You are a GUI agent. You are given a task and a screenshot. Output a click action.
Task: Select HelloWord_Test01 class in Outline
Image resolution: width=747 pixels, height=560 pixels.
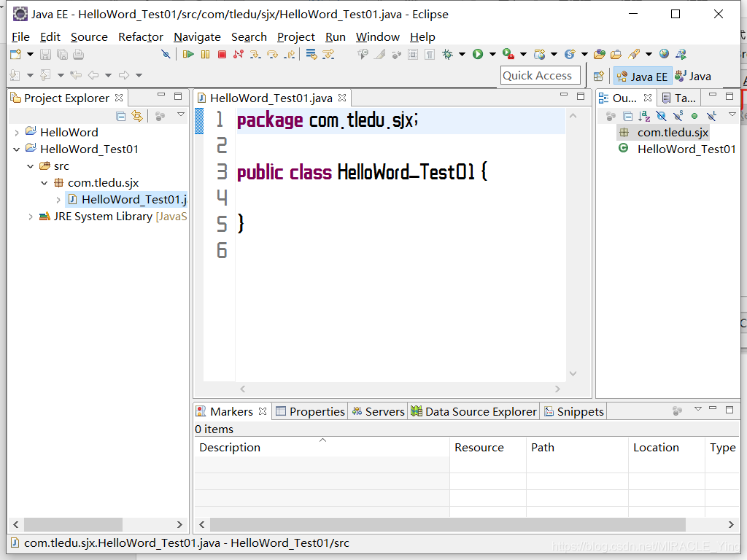[677, 149]
